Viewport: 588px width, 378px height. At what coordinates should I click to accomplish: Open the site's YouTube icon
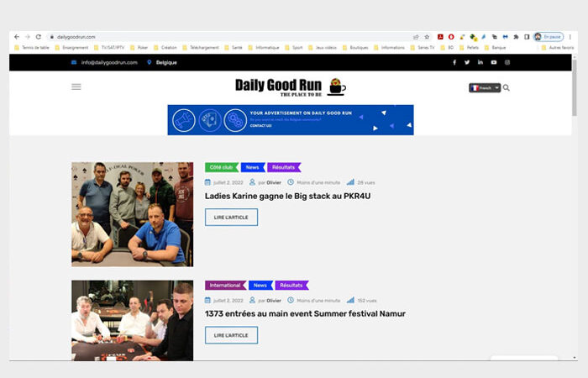pos(494,62)
